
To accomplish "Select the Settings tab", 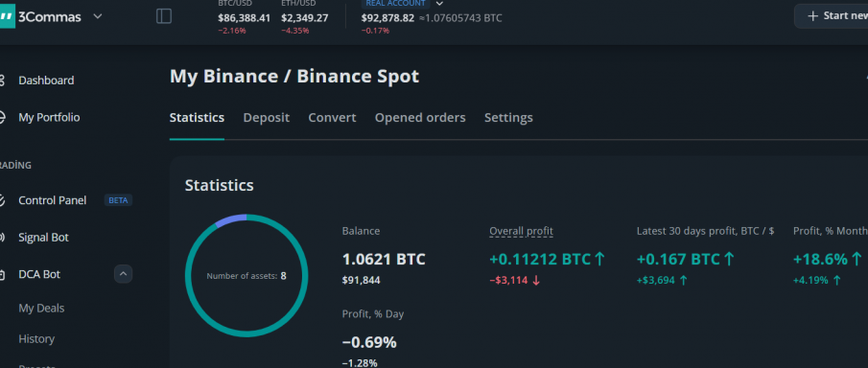I will pyautogui.click(x=508, y=117).
